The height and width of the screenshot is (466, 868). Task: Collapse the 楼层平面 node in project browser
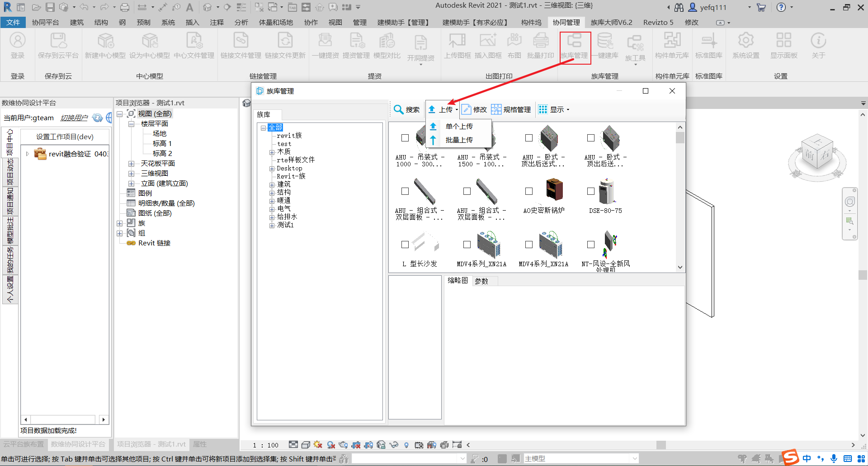pos(131,124)
